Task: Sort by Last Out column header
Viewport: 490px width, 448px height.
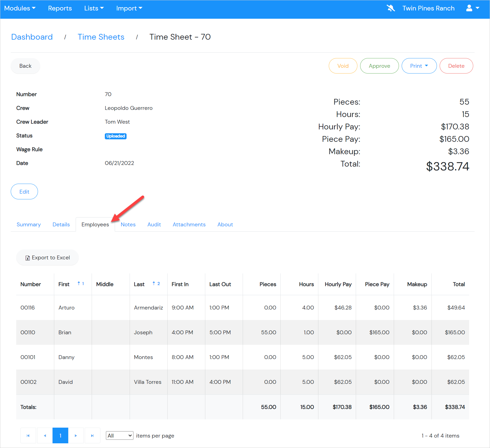Action: pyautogui.click(x=220, y=284)
